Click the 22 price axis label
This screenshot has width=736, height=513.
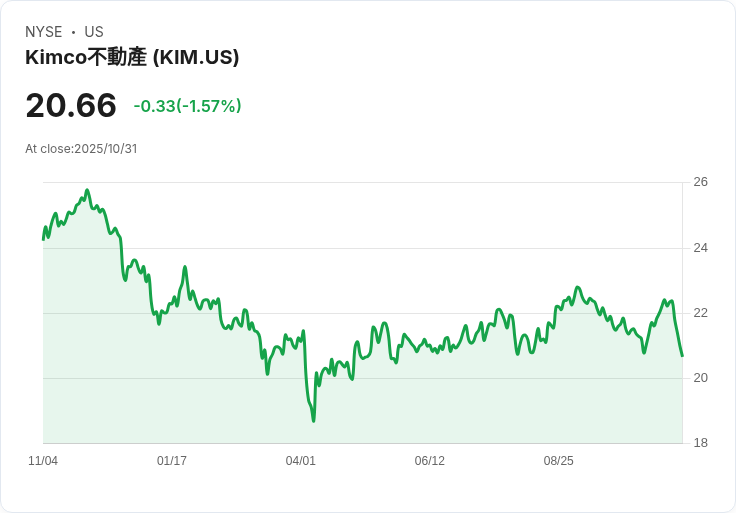point(700,313)
